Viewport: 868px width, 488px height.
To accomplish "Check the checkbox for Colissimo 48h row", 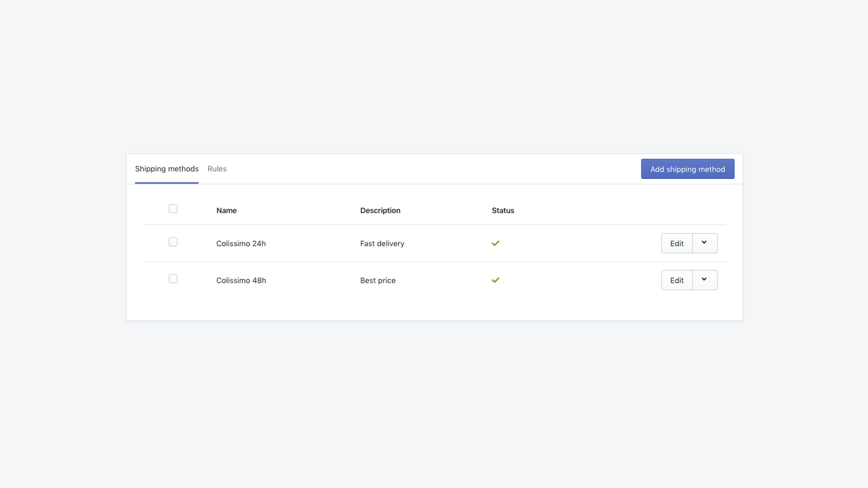I will point(173,278).
